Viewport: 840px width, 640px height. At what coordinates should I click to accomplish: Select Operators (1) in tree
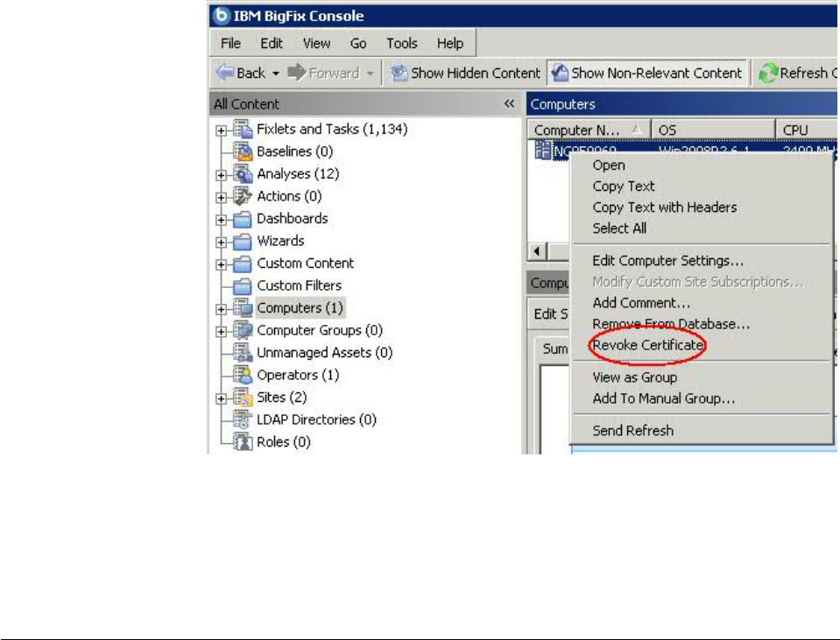pyautogui.click(x=298, y=375)
